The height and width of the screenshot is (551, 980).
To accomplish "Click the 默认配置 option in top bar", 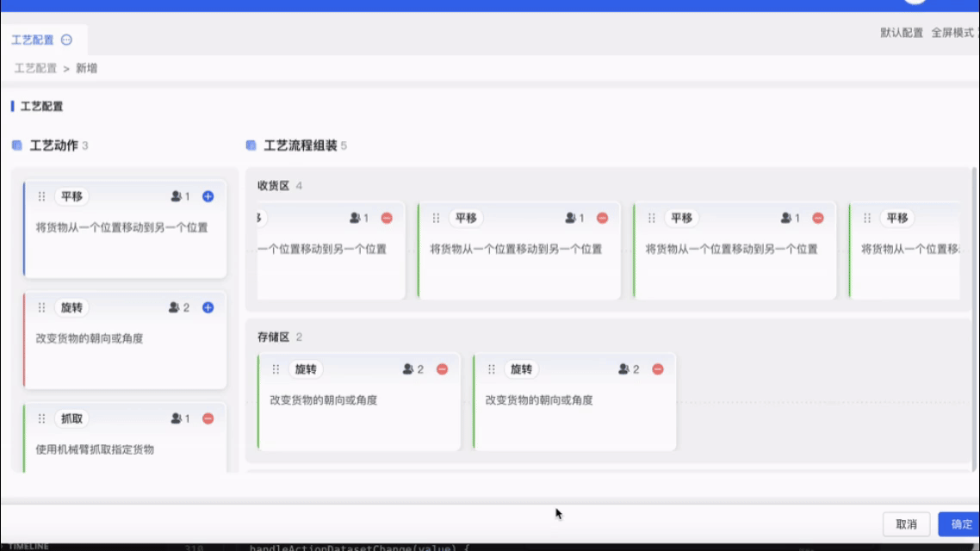I will pos(901,33).
